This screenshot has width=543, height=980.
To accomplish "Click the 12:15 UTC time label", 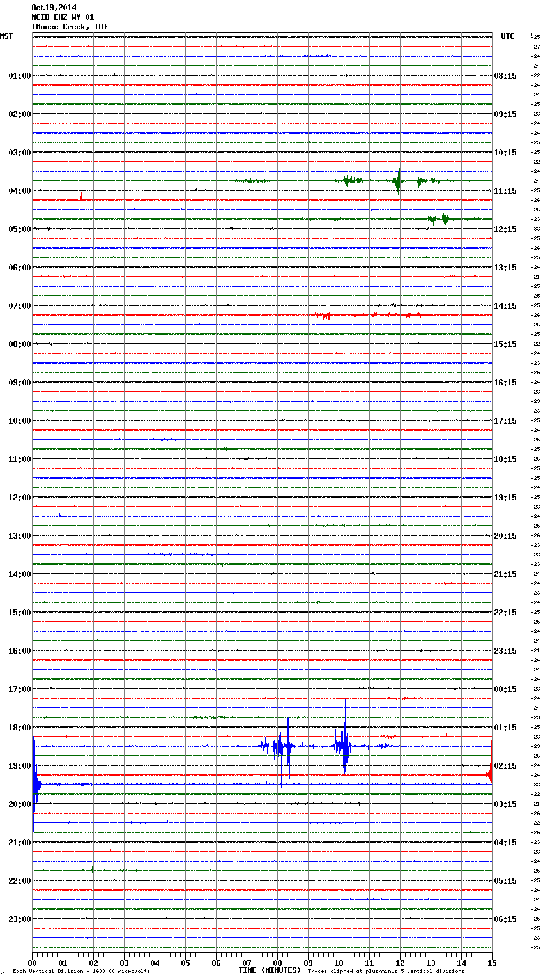I will tap(505, 229).
